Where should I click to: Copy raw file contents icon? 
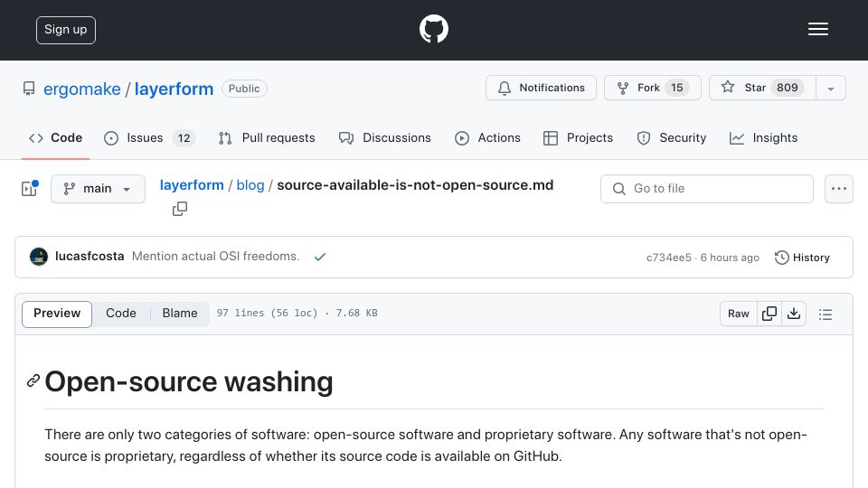pyautogui.click(x=769, y=314)
